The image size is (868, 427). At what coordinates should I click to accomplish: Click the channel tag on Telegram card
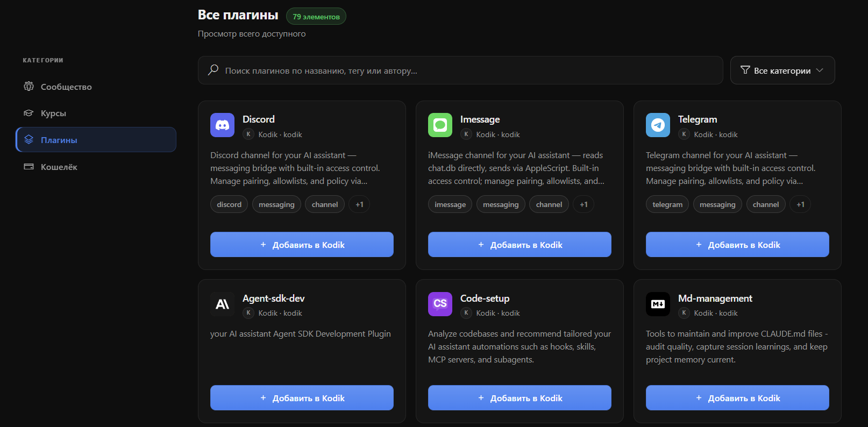[x=766, y=204]
